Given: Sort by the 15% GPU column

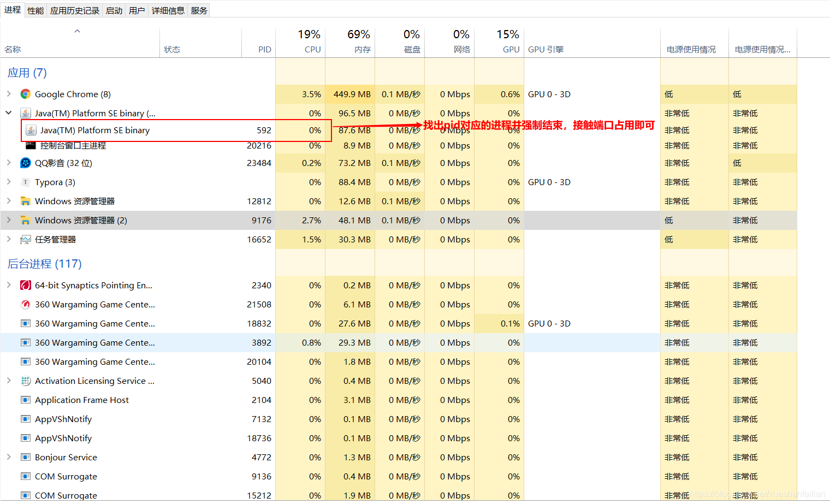Looking at the screenshot, I should click(499, 43).
